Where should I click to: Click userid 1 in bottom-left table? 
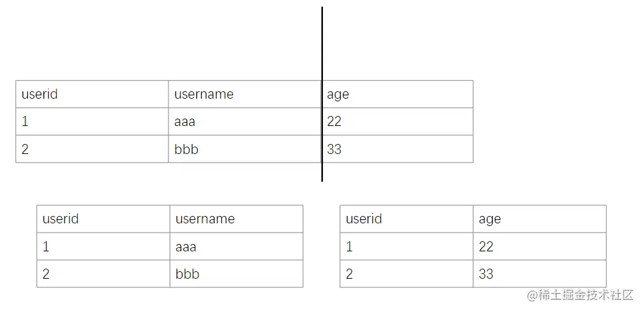click(x=46, y=247)
